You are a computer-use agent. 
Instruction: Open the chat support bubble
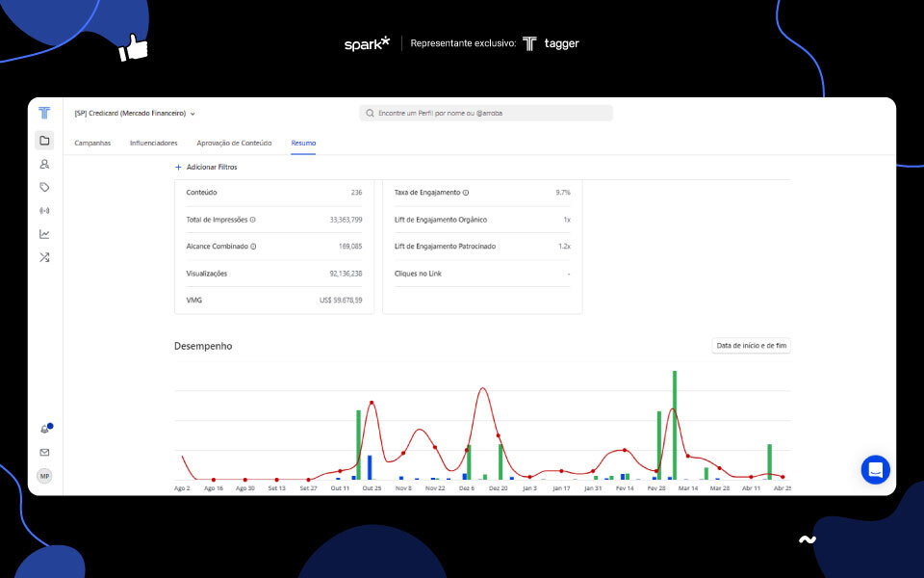(875, 470)
